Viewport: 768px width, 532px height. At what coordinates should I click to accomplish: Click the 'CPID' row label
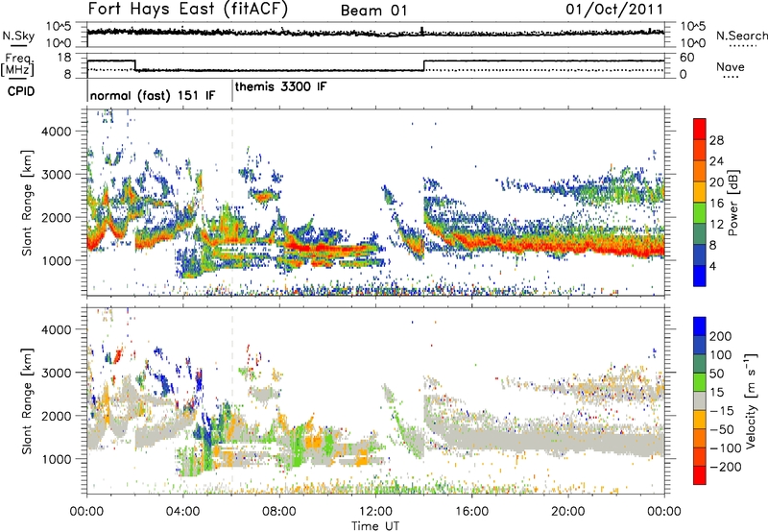[x=21, y=91]
